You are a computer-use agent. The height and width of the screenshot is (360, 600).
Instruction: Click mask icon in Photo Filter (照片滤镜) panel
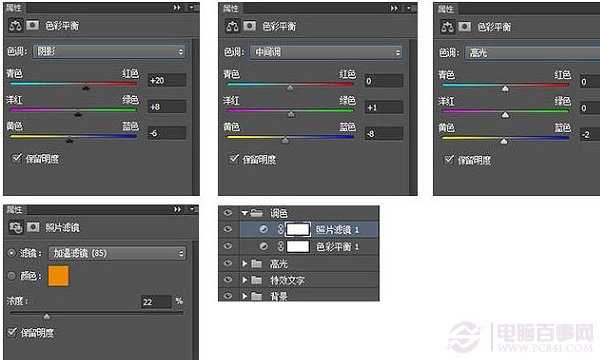(x=33, y=227)
